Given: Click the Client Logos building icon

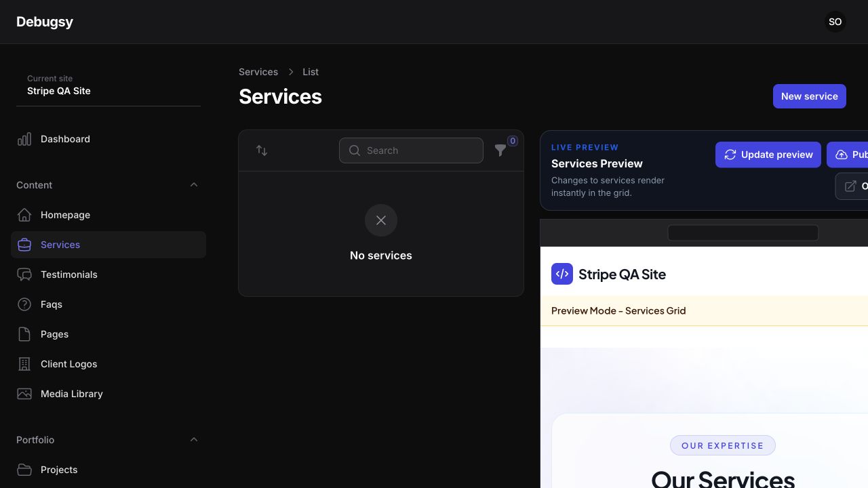Looking at the screenshot, I should (24, 364).
